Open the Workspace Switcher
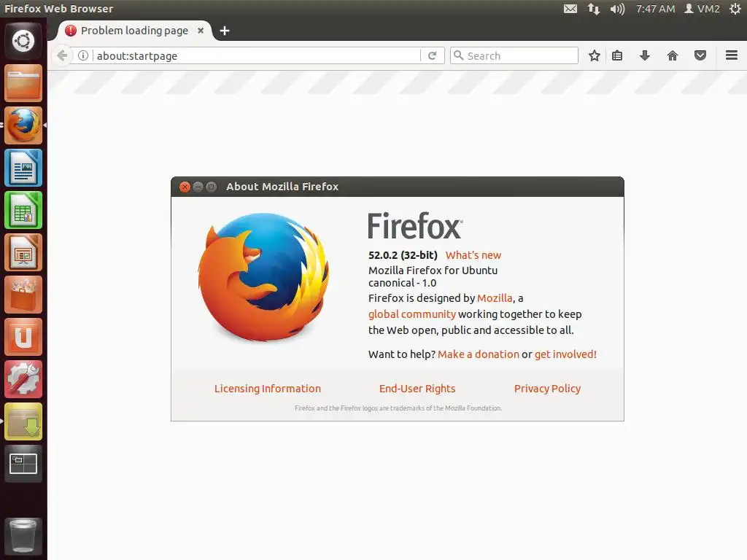The height and width of the screenshot is (560, 747). (x=23, y=464)
